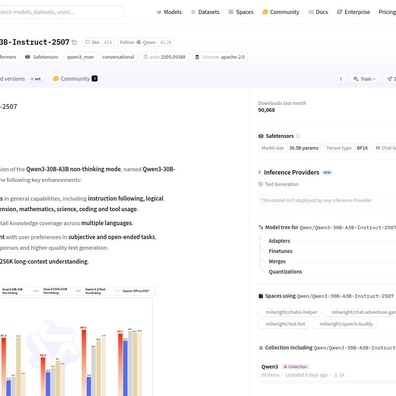Click the Collection including section icon

[x=261, y=348]
